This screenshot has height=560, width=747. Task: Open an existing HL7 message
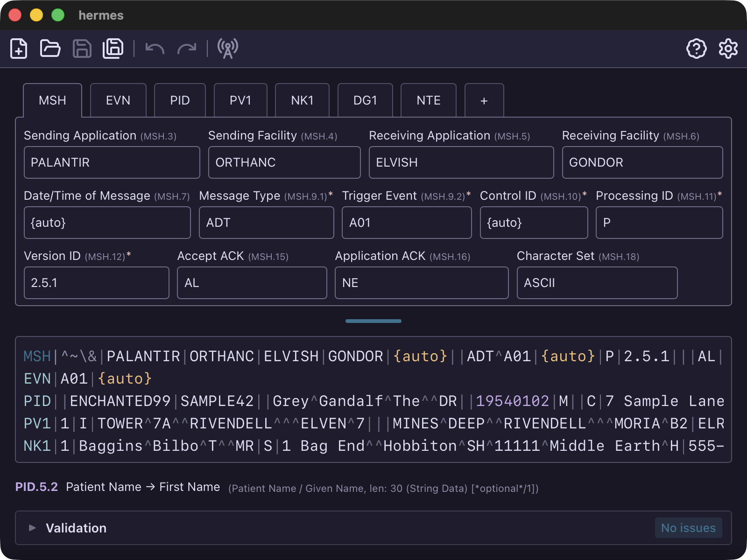click(x=50, y=48)
